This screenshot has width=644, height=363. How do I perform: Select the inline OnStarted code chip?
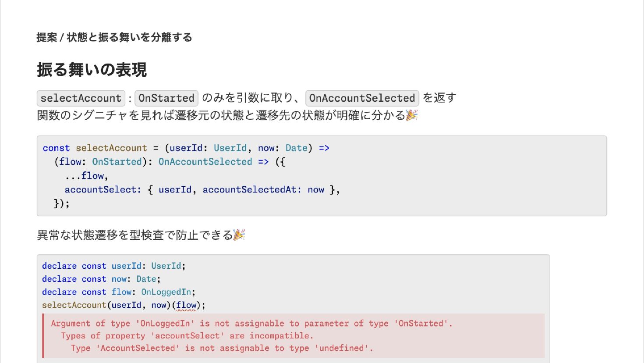[166, 98]
